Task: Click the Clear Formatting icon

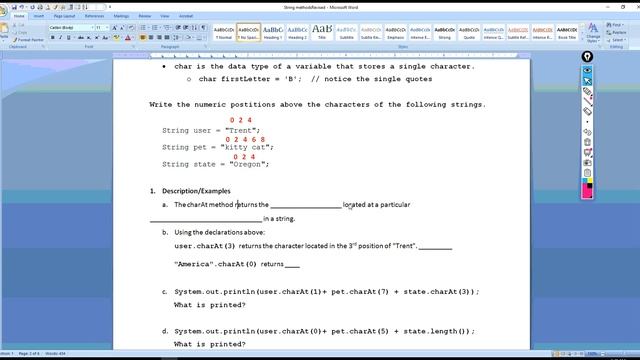Action: [131, 27]
